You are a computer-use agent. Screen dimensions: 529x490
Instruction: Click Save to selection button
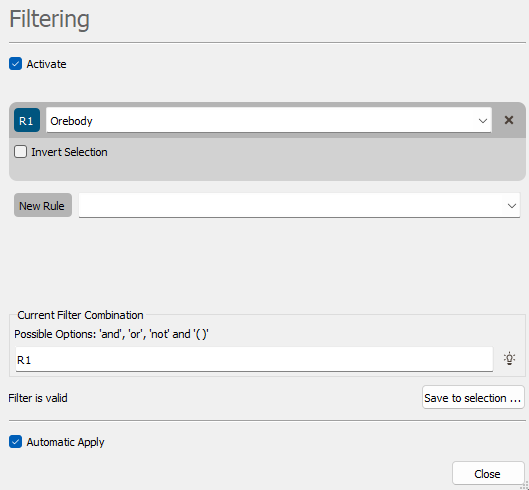click(473, 398)
